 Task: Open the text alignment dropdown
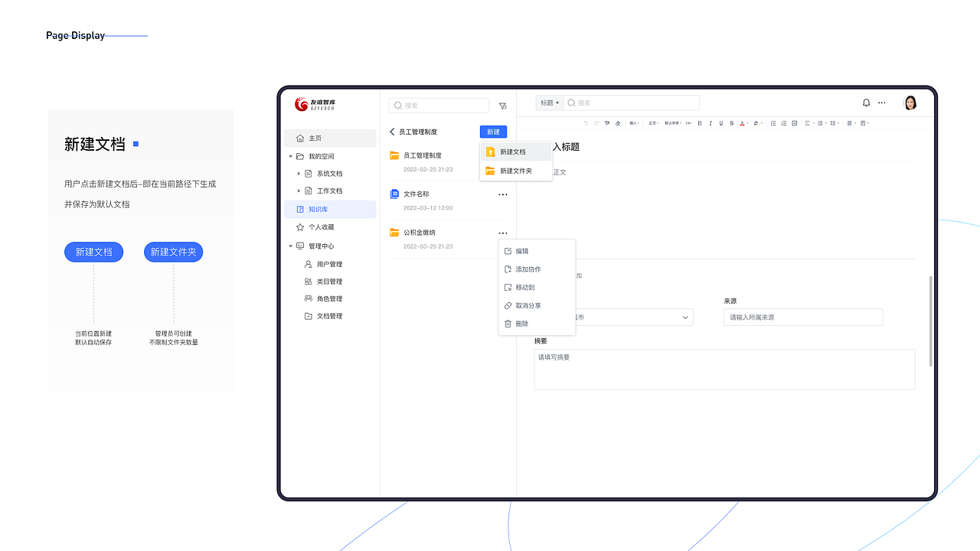(x=809, y=123)
